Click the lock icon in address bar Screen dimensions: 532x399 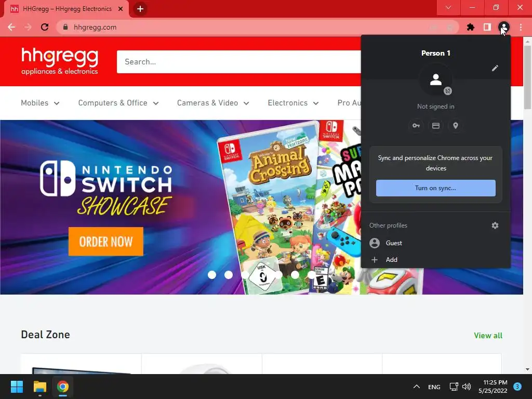65,27
